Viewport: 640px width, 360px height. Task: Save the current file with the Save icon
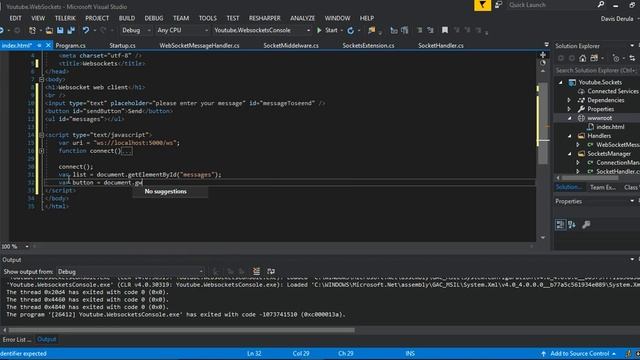click(60, 30)
